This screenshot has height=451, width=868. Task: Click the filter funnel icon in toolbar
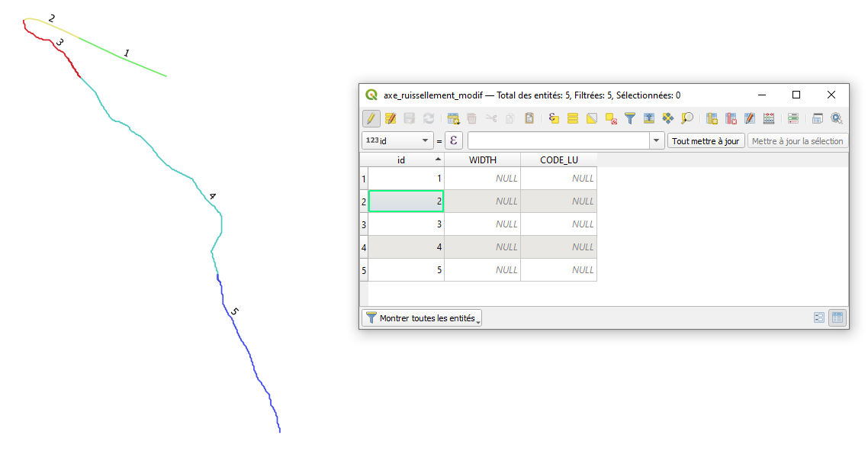pos(630,118)
